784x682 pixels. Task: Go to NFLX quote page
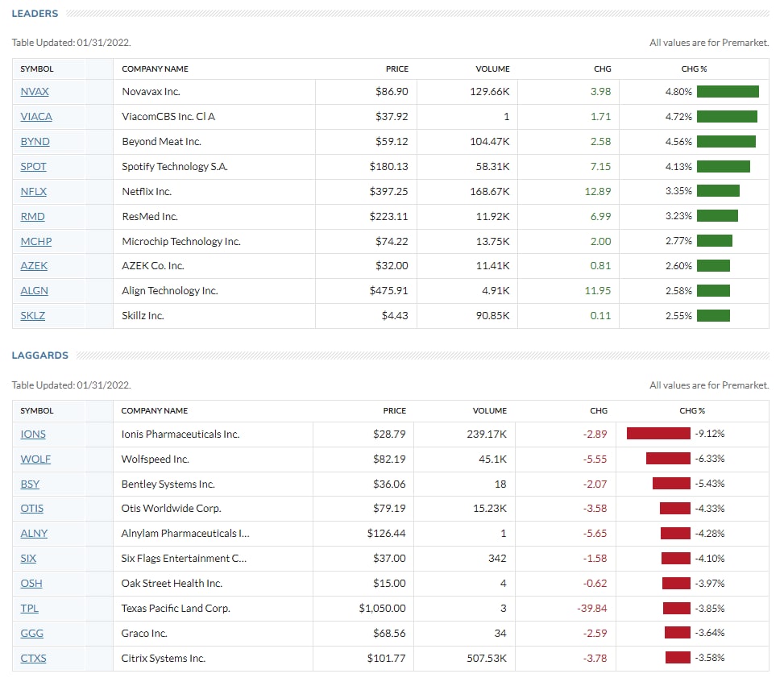pos(34,192)
